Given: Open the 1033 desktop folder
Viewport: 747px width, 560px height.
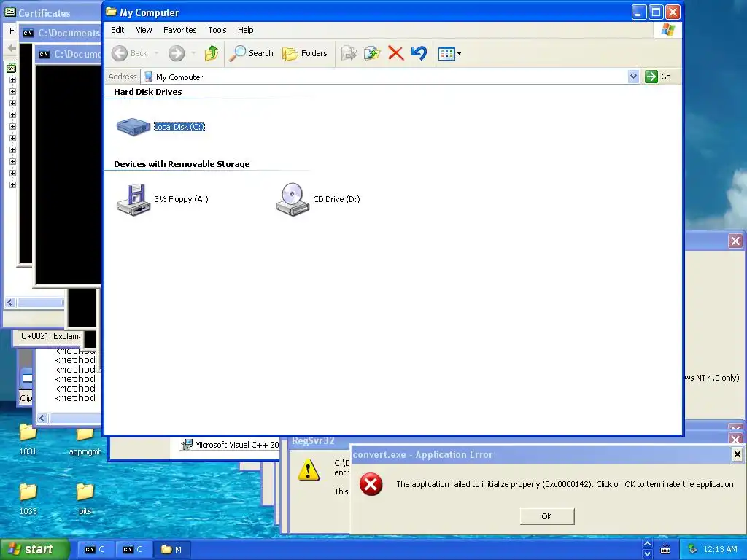Looking at the screenshot, I should tap(28, 499).
